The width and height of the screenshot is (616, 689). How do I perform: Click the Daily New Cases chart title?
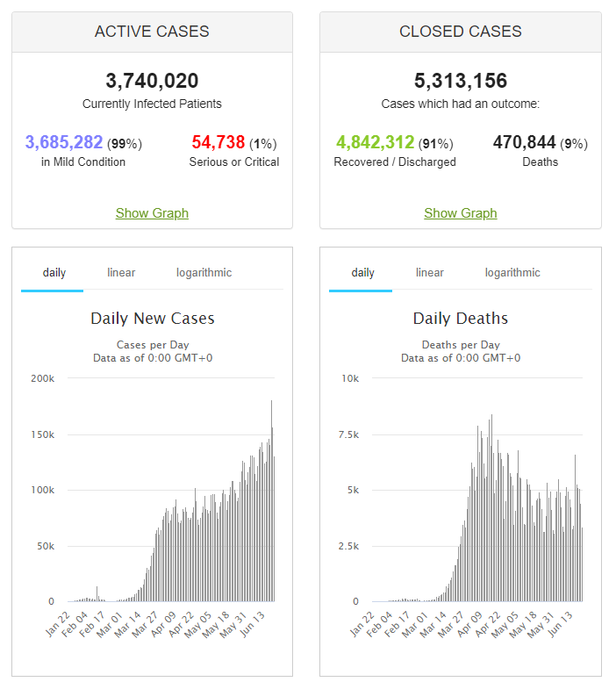[x=152, y=318]
